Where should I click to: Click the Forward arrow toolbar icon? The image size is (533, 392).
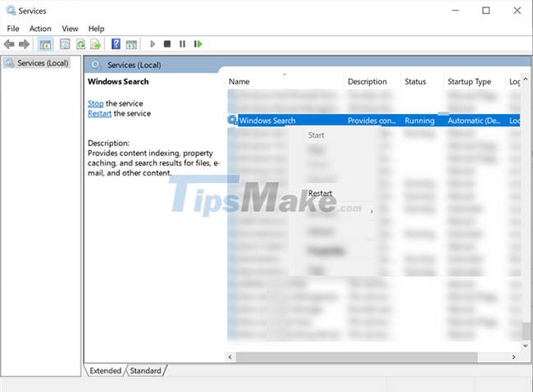(24, 43)
